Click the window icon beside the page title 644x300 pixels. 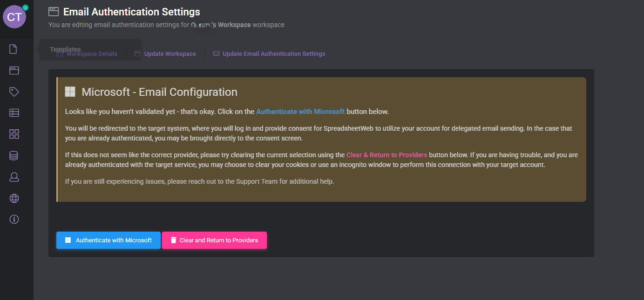tap(54, 12)
